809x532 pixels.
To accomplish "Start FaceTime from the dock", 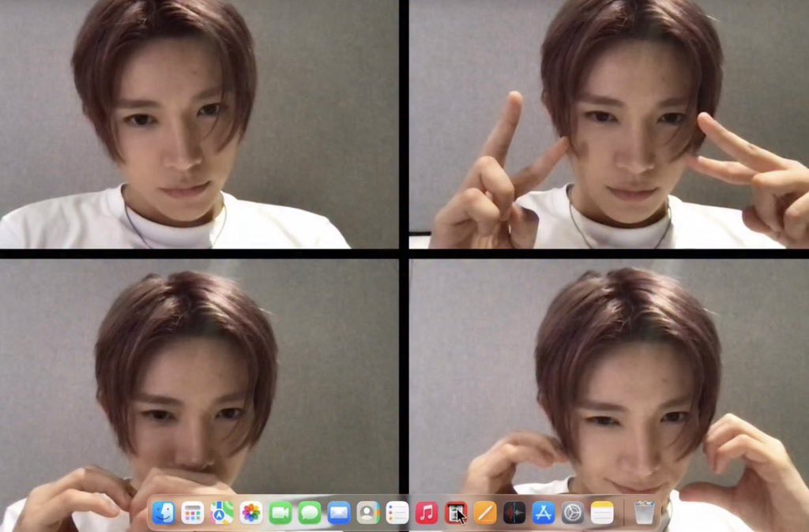I will pos(280,513).
